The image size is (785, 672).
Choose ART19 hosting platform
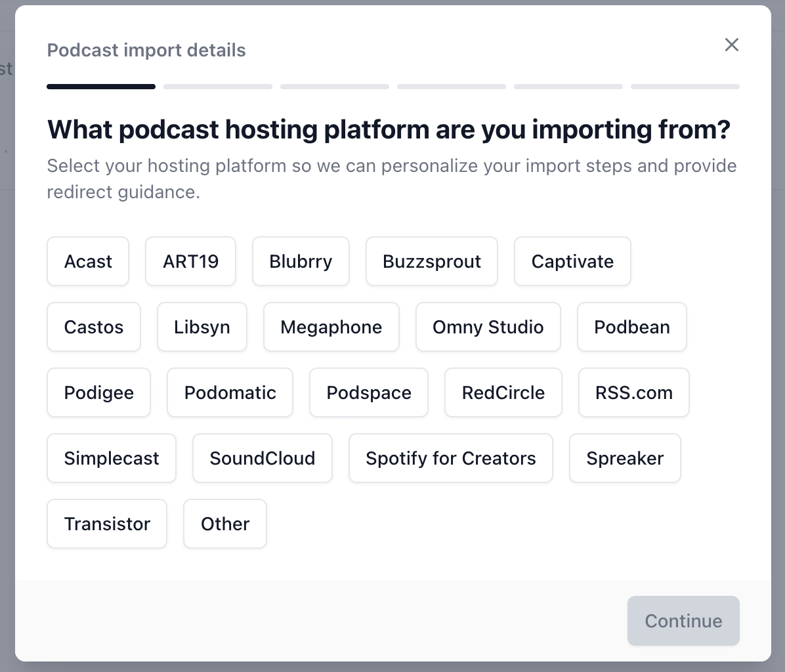pos(191,261)
